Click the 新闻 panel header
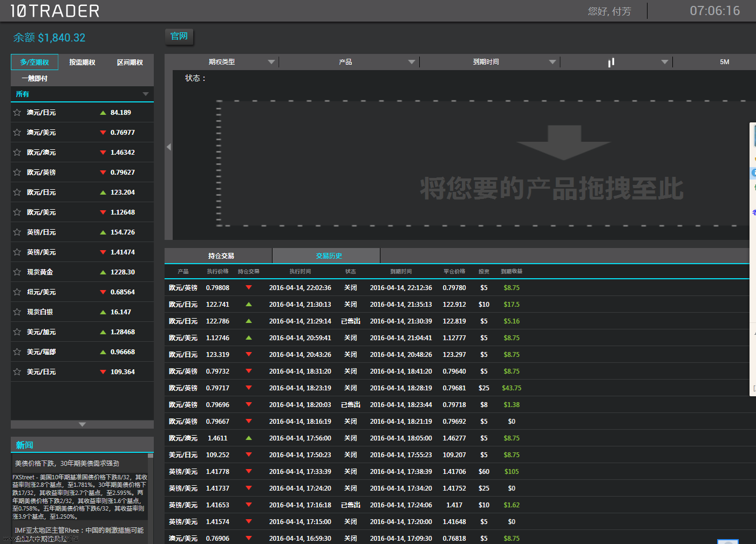 82,445
